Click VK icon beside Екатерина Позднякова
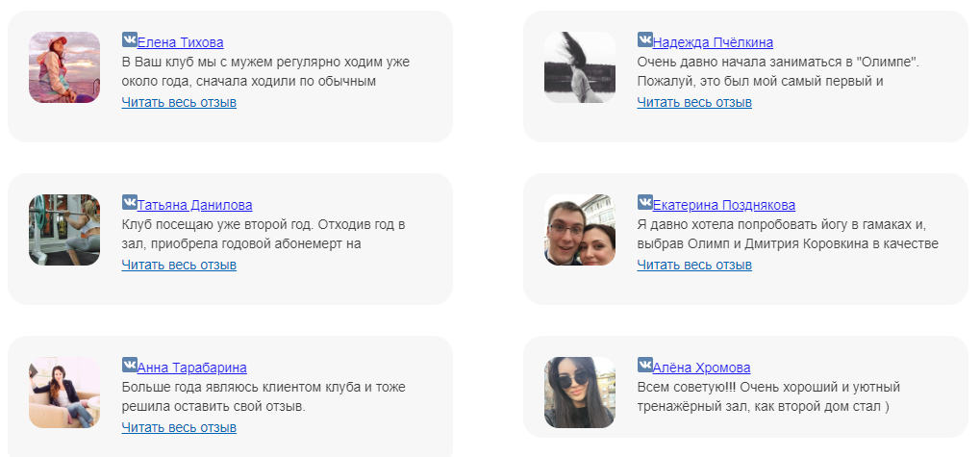 click(x=645, y=203)
